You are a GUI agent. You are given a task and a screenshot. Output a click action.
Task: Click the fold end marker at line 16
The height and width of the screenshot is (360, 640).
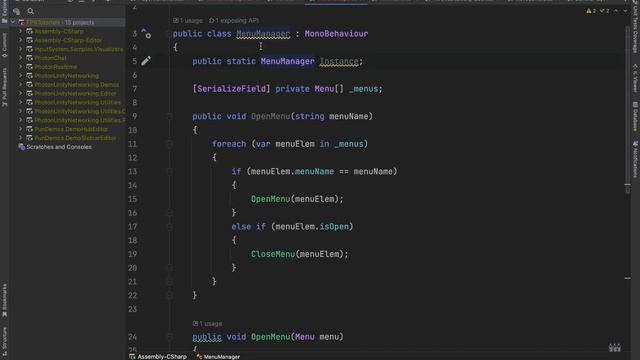[x=169, y=213]
